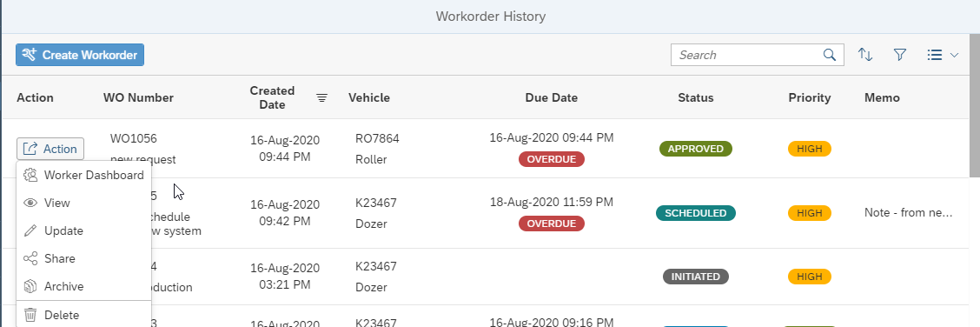Click the Worker Dashboard gear-person icon
Screen dimensions: 980x327
click(x=30, y=175)
